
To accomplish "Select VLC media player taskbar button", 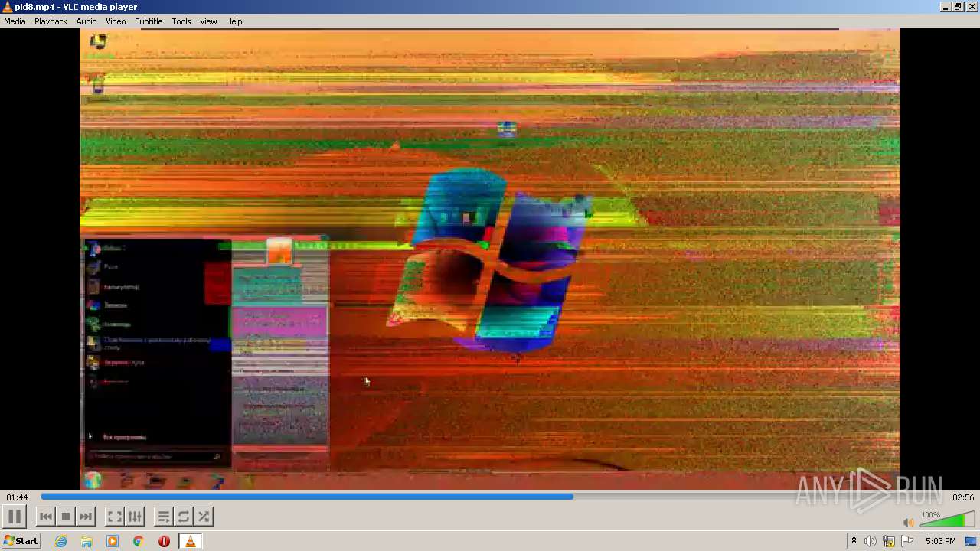I will click(x=190, y=541).
